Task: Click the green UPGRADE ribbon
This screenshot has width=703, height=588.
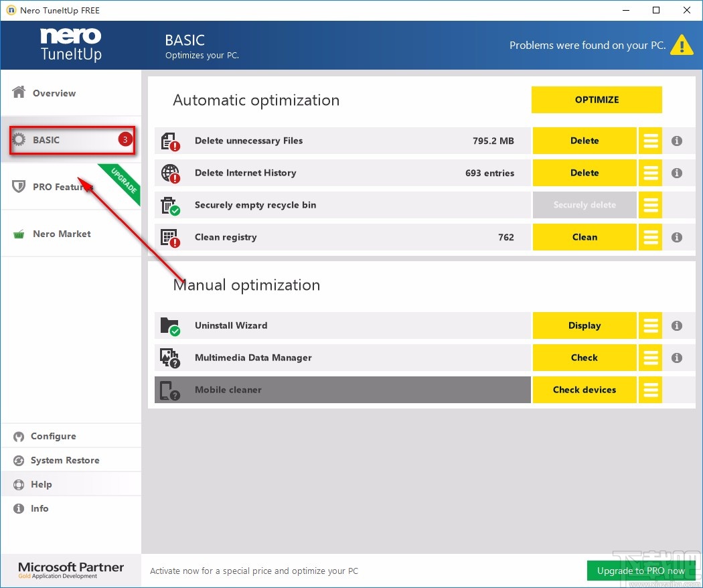Action: click(x=123, y=181)
